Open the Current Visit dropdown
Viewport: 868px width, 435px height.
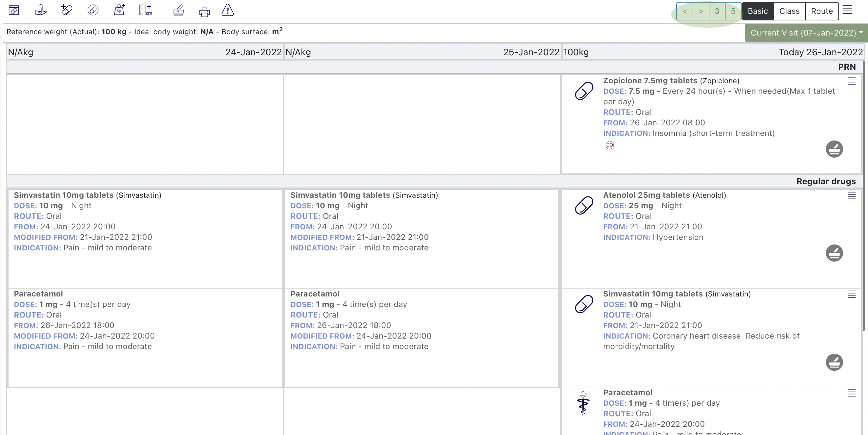(x=806, y=33)
